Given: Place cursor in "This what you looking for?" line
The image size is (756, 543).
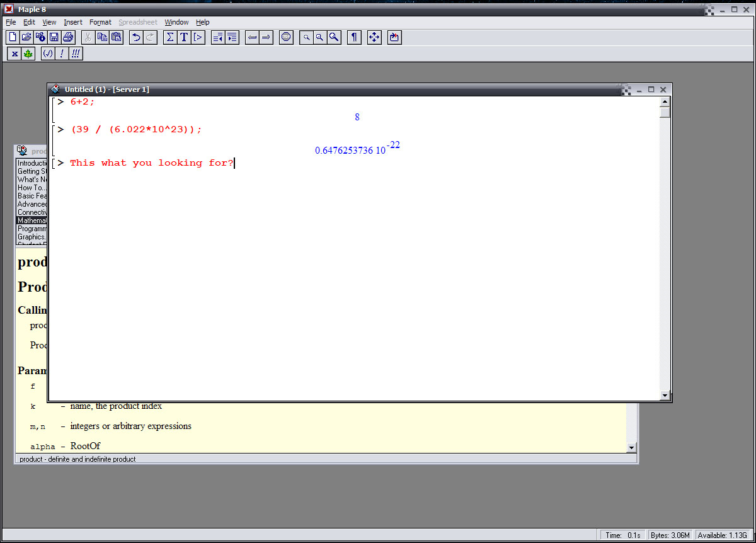Looking at the screenshot, I should 152,163.
